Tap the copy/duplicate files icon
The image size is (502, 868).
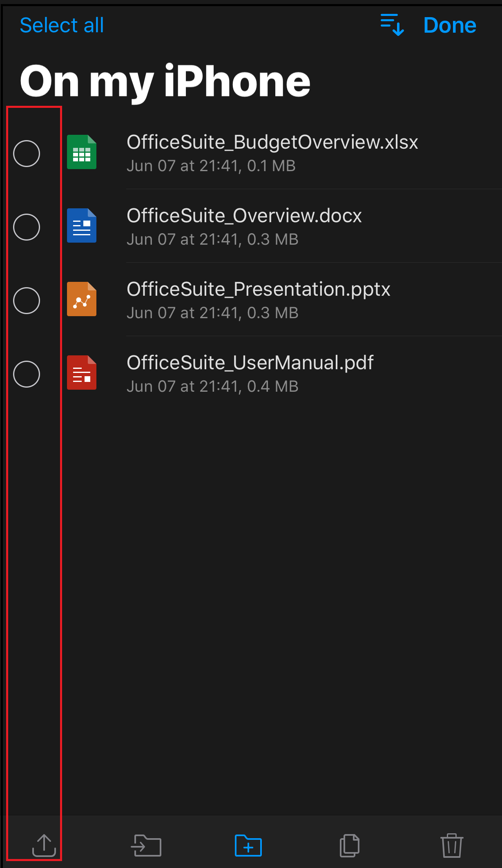tap(350, 845)
